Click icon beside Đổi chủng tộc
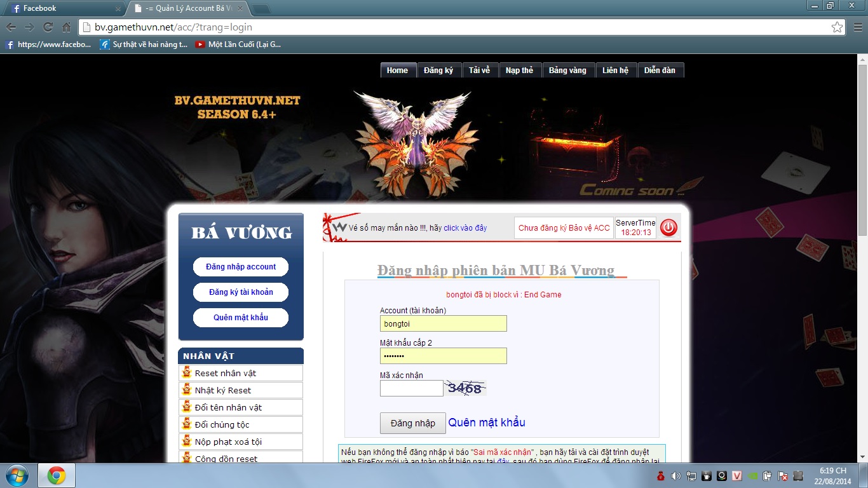This screenshot has width=868, height=488. coord(187,424)
